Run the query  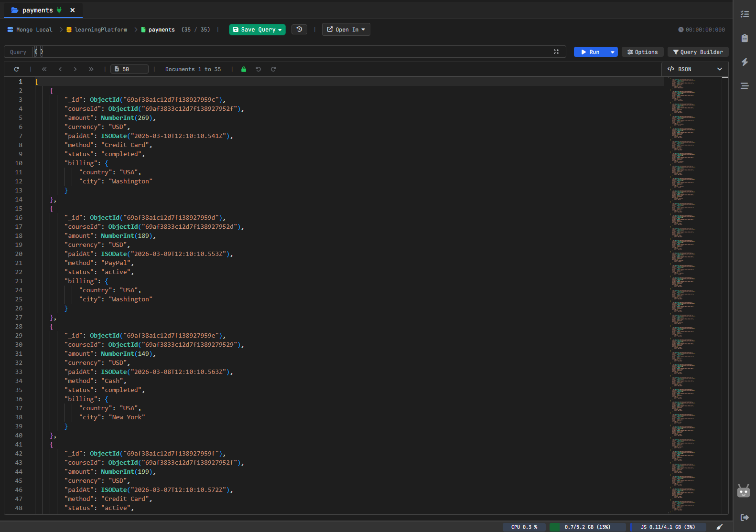pyautogui.click(x=591, y=52)
